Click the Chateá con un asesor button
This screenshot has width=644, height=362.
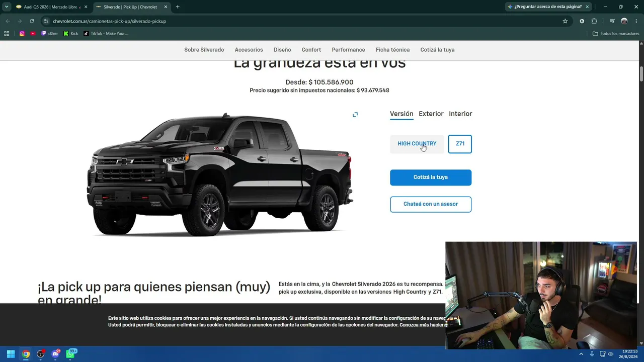tap(431, 204)
